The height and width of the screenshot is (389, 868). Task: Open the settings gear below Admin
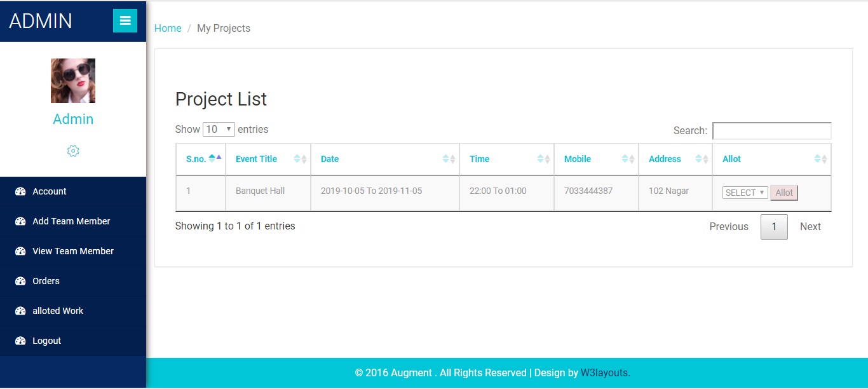coord(72,151)
